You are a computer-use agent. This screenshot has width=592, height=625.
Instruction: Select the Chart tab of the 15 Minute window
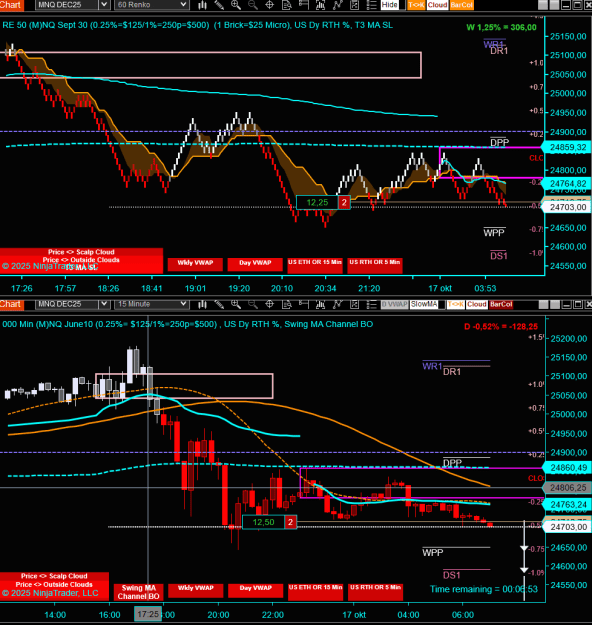tap(12, 305)
